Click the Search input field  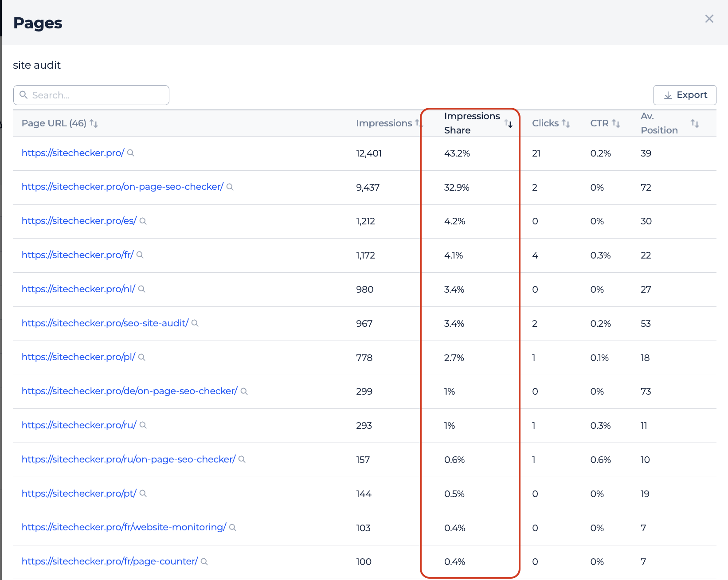[x=91, y=95]
